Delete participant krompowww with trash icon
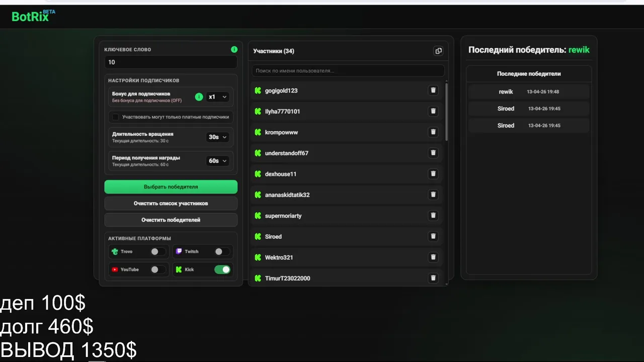644x362 pixels. click(x=433, y=132)
